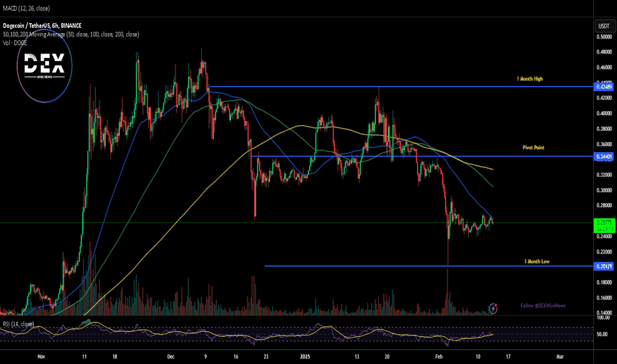
Task: Click the Follow @DEXWireNews text
Action: coord(543,305)
